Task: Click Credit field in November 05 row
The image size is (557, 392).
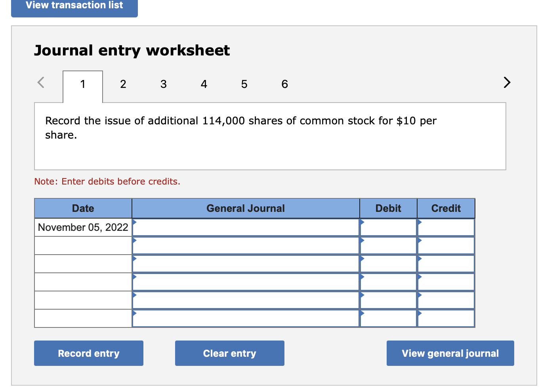Action: [446, 227]
